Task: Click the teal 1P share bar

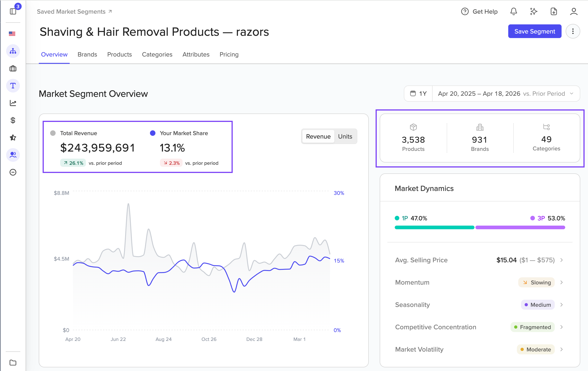Action: tap(434, 227)
